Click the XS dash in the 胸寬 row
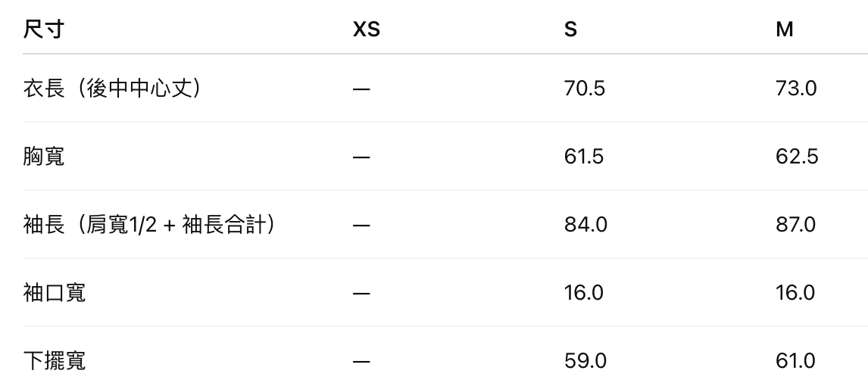 [361, 157]
